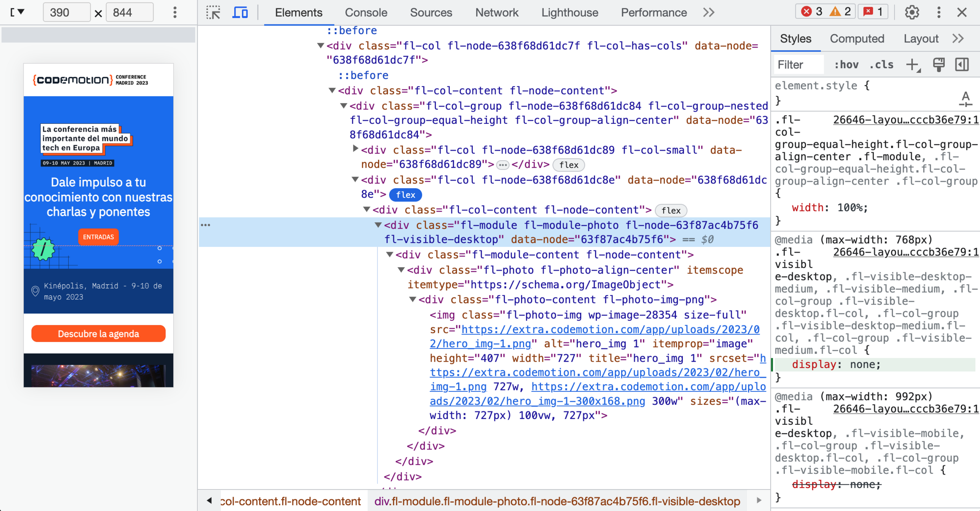Click the viewport width field showing 390

coord(66,13)
